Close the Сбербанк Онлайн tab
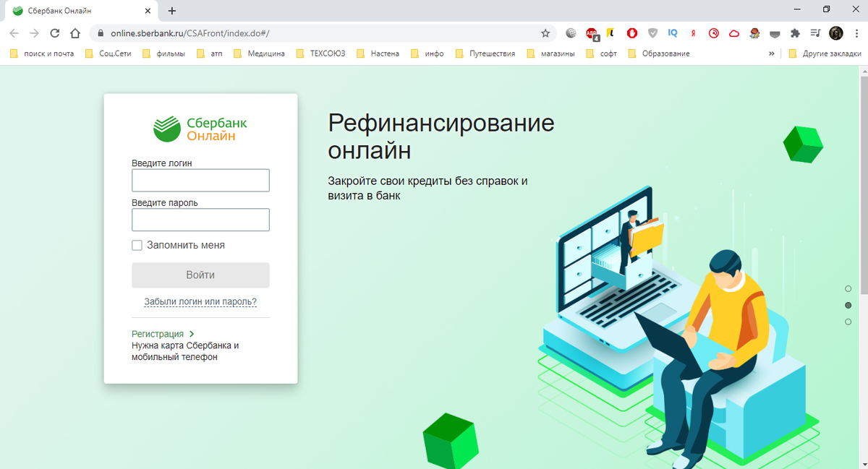Image resolution: width=868 pixels, height=469 pixels. pos(148,11)
